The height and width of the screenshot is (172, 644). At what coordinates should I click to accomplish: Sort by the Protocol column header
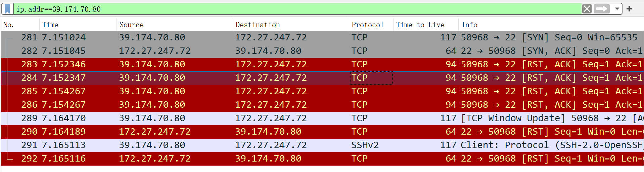point(371,25)
